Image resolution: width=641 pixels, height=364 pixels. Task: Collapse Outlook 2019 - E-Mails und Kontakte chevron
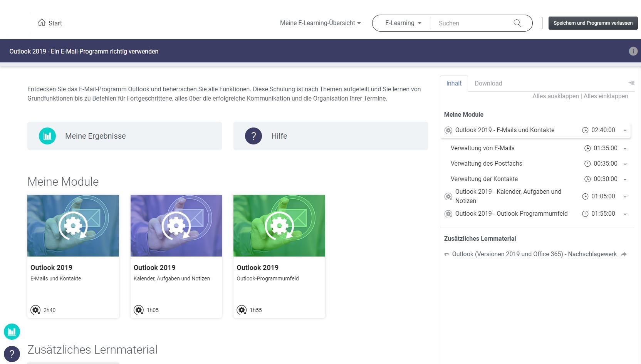tap(625, 130)
